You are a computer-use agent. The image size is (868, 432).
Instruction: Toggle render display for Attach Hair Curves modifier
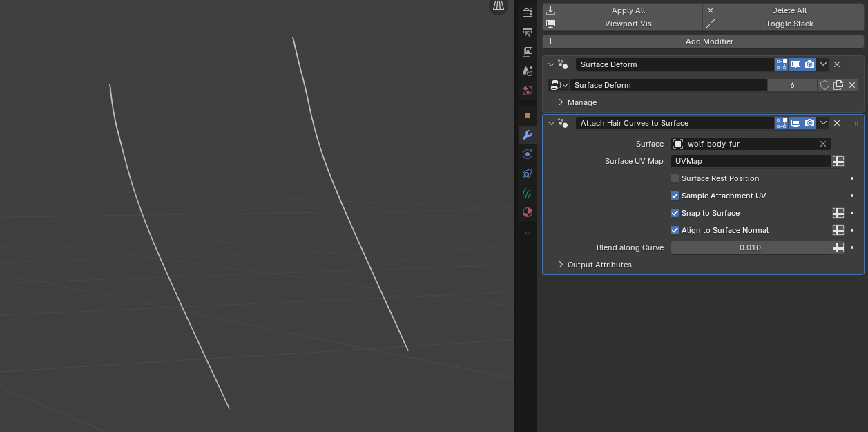(809, 123)
